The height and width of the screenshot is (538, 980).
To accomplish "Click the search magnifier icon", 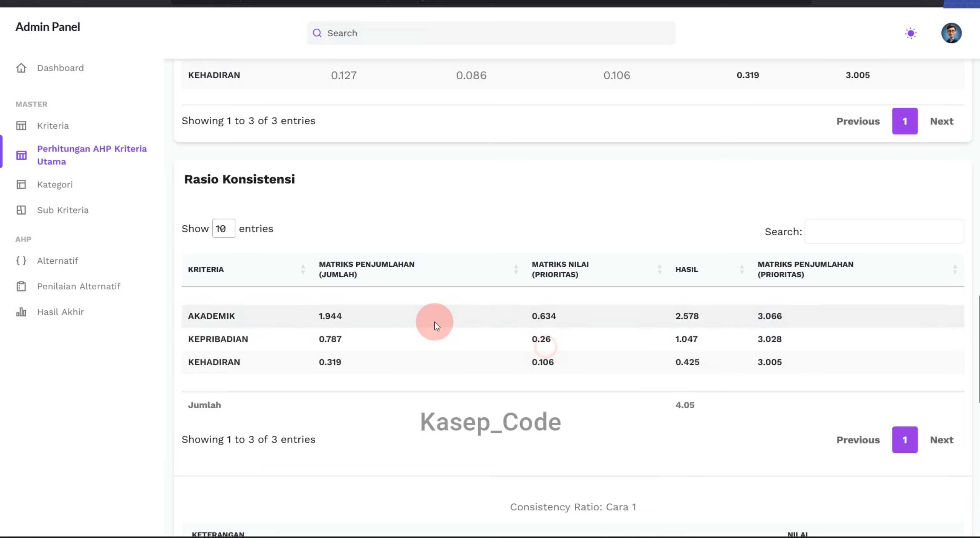I will coord(317,33).
